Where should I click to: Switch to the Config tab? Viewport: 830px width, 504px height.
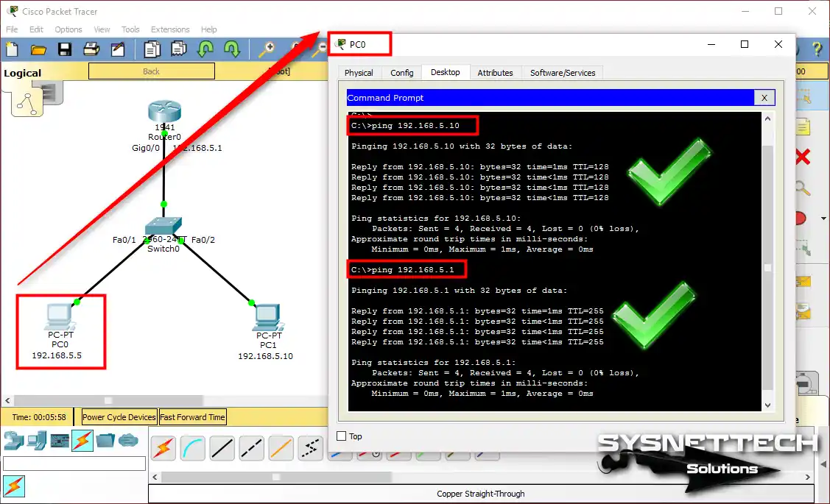pos(401,73)
